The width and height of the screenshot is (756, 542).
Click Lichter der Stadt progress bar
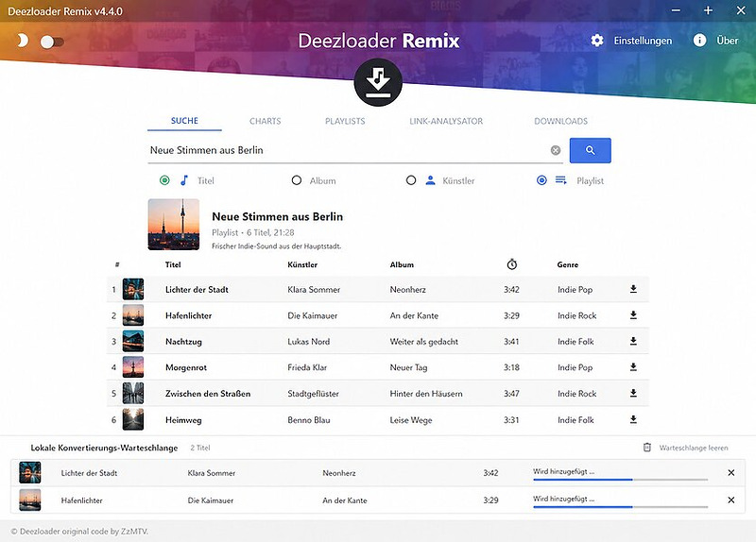(x=621, y=480)
